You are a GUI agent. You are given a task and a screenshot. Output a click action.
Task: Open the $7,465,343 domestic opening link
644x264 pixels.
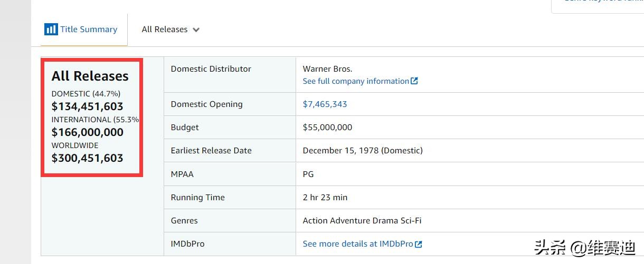[325, 104]
